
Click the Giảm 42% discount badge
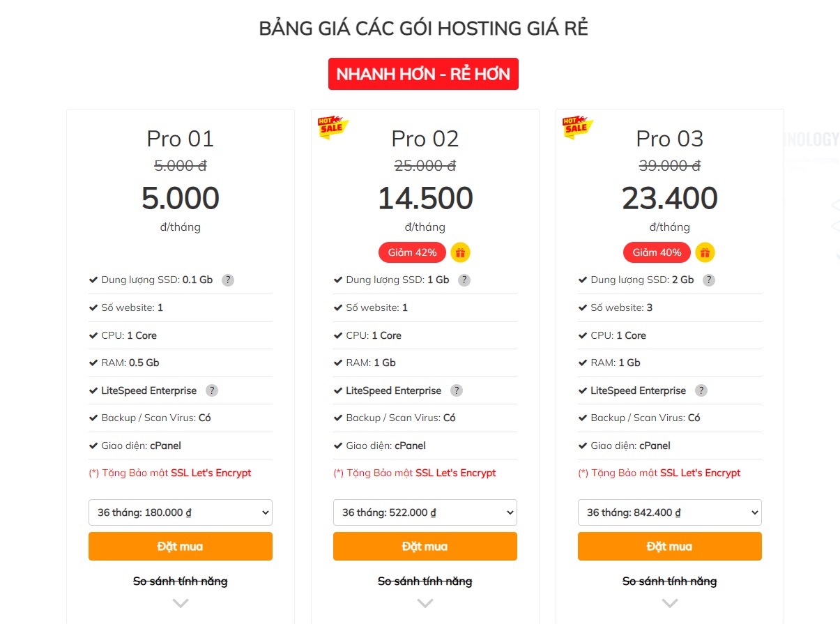(x=412, y=252)
